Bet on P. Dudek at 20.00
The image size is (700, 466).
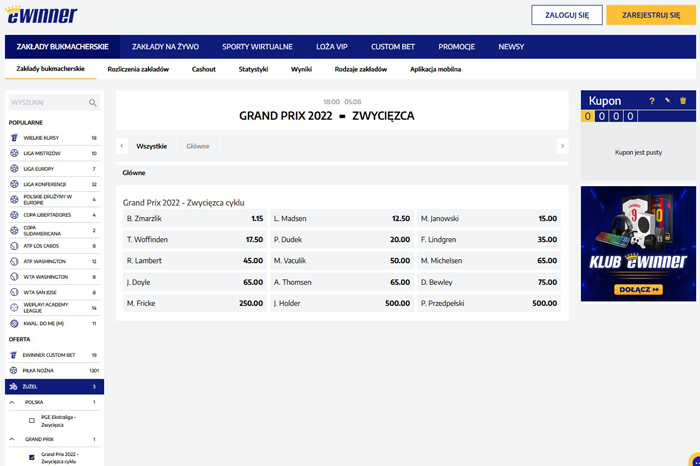point(342,240)
